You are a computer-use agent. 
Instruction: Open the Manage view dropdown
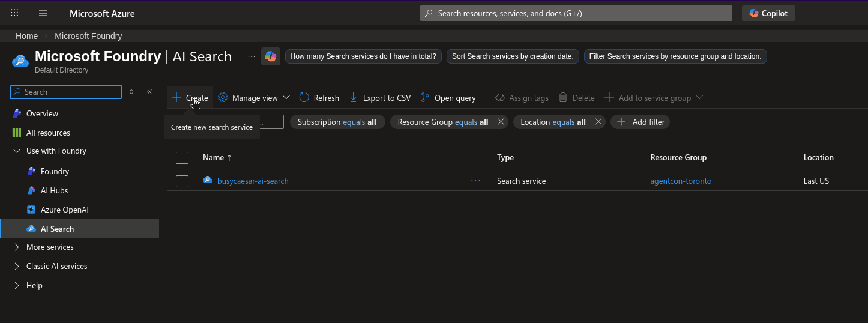point(254,98)
